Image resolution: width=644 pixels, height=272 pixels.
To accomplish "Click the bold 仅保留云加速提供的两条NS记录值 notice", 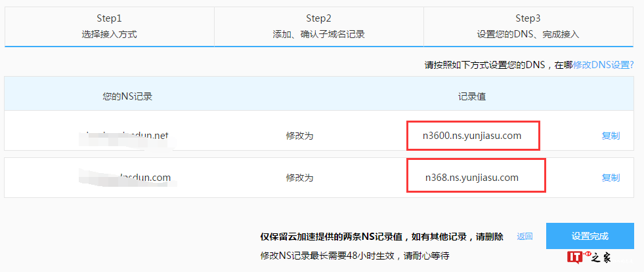I will [381, 237].
